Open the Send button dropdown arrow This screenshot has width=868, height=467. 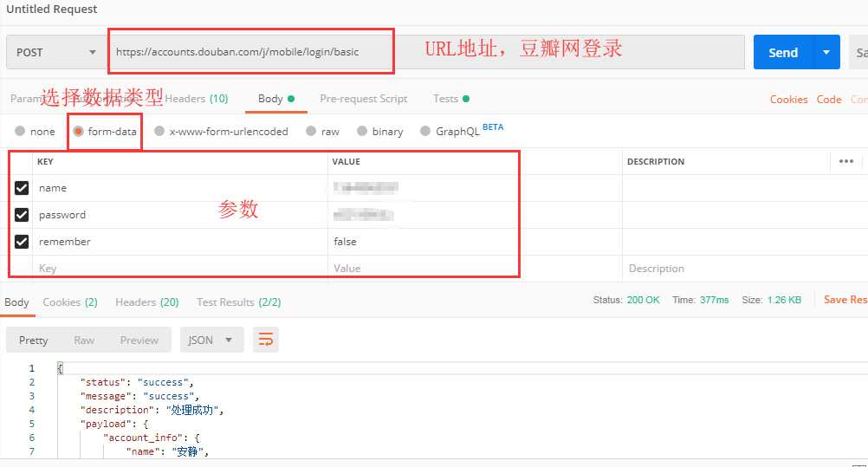pos(826,53)
